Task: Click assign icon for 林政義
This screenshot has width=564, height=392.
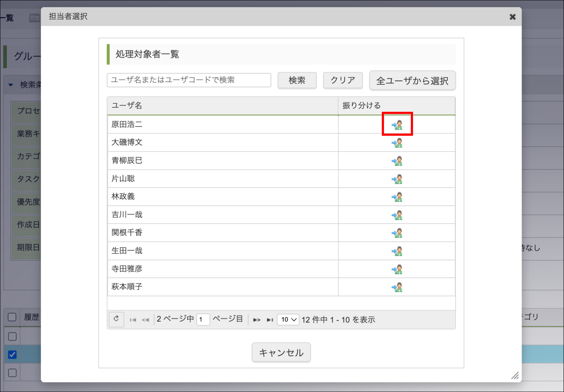Action: (397, 197)
